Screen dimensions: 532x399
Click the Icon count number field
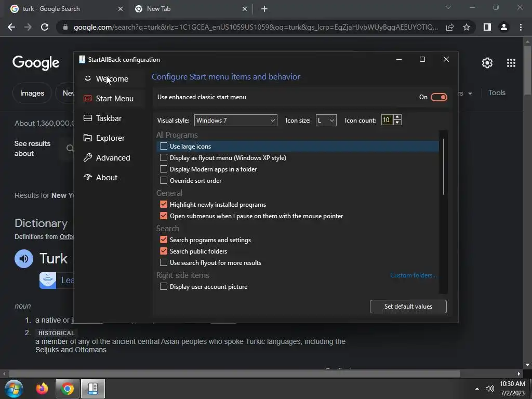(387, 120)
